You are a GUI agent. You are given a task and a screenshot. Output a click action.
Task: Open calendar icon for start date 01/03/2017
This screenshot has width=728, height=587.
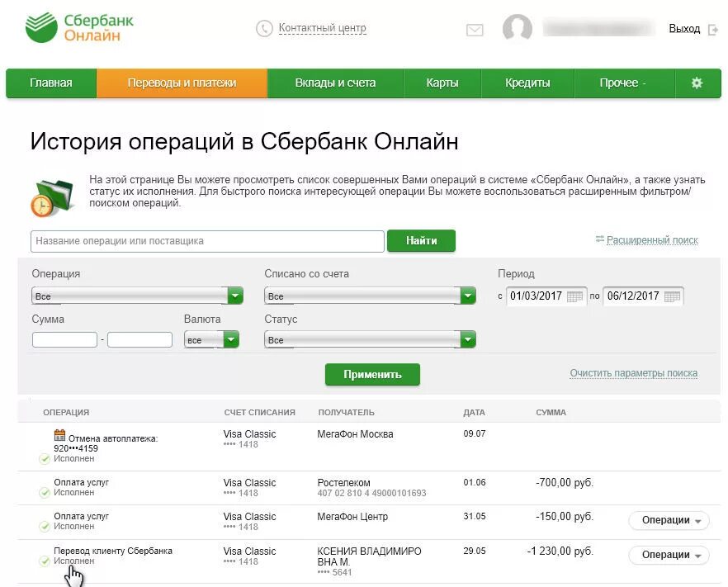pos(574,296)
